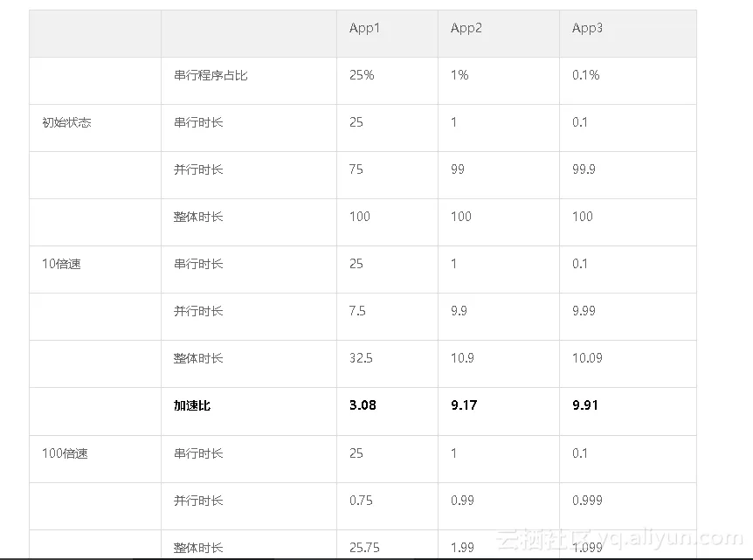Click the 10倍速 section label
753x560 pixels.
click(x=61, y=264)
